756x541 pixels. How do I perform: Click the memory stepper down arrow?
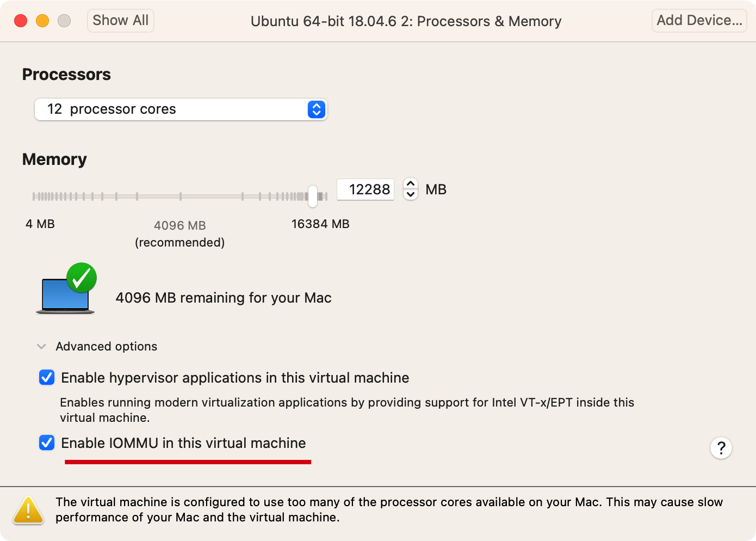[411, 194]
